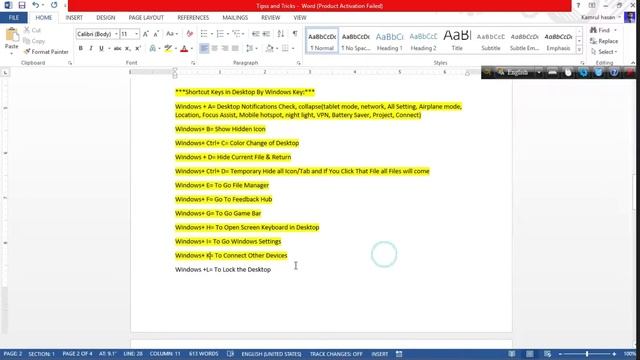The image size is (640, 360).
Task: Sort paragraphs alphabetically icon
Action: pos(281,34)
